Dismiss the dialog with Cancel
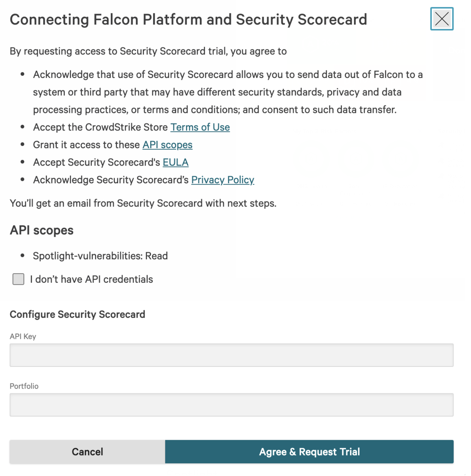471x476 pixels. (x=87, y=452)
